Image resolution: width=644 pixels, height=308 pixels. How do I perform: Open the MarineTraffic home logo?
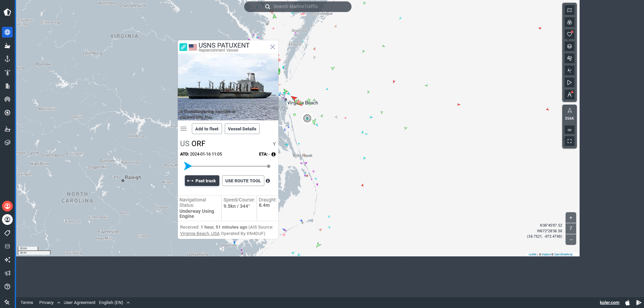coord(7,12)
